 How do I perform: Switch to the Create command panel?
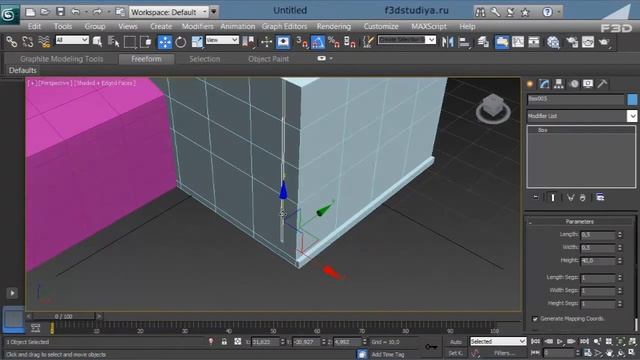tap(530, 84)
